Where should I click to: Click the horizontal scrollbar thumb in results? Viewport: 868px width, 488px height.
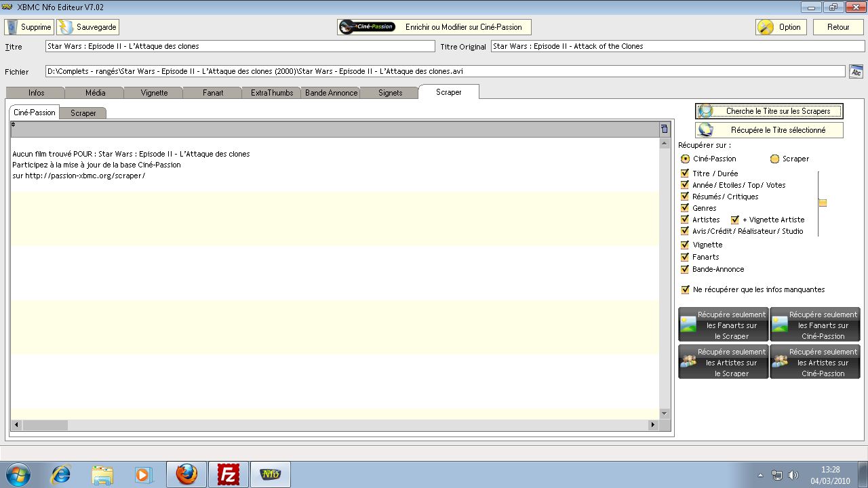pyautogui.click(x=45, y=425)
